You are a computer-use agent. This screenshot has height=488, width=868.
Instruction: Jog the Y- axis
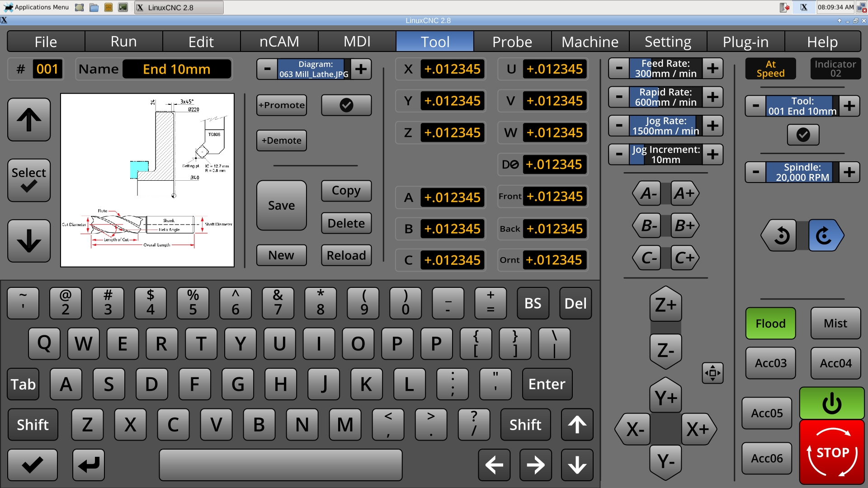click(x=665, y=461)
